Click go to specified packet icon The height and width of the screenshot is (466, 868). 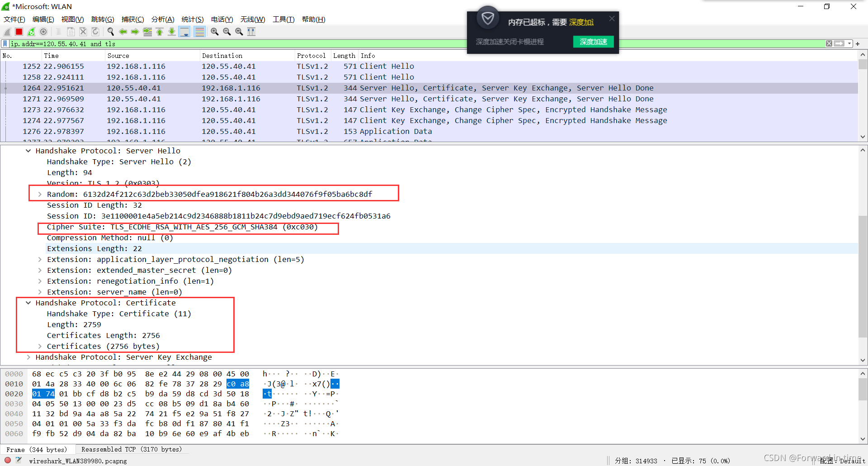(147, 32)
